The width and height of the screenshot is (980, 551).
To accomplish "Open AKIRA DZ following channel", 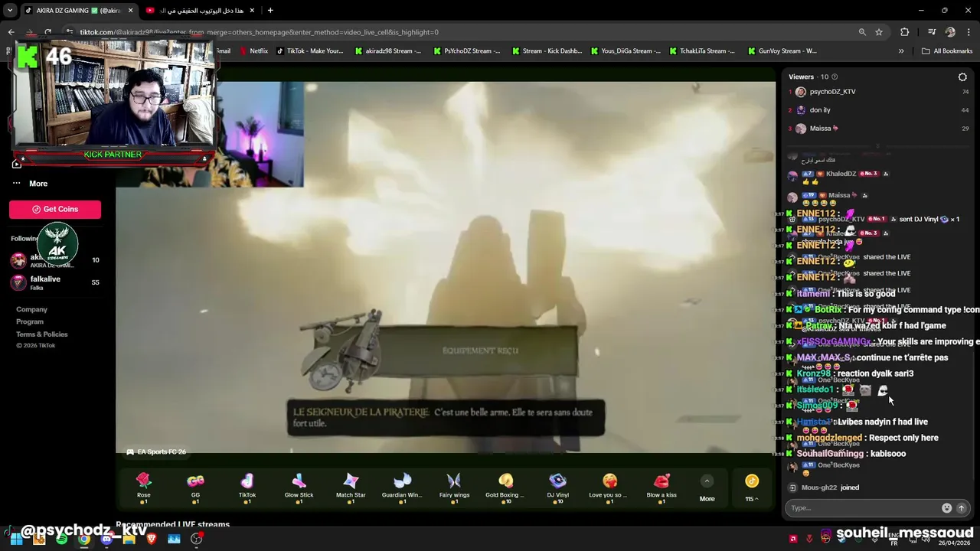I will 55,261.
